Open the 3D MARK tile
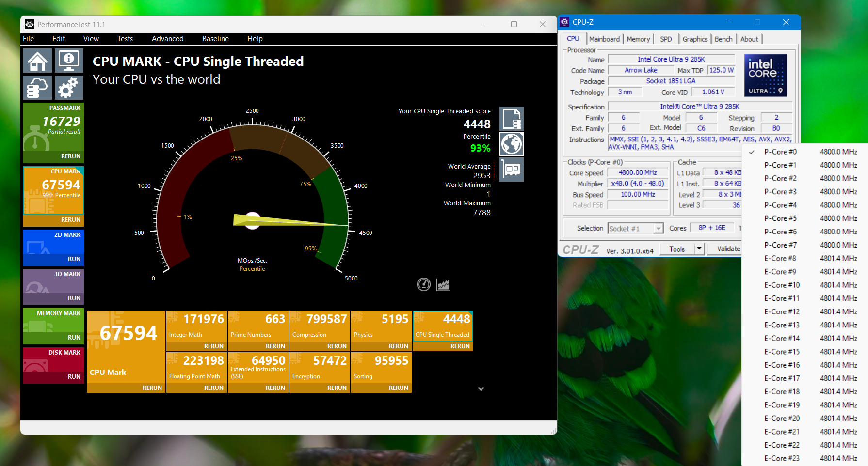 [53, 281]
